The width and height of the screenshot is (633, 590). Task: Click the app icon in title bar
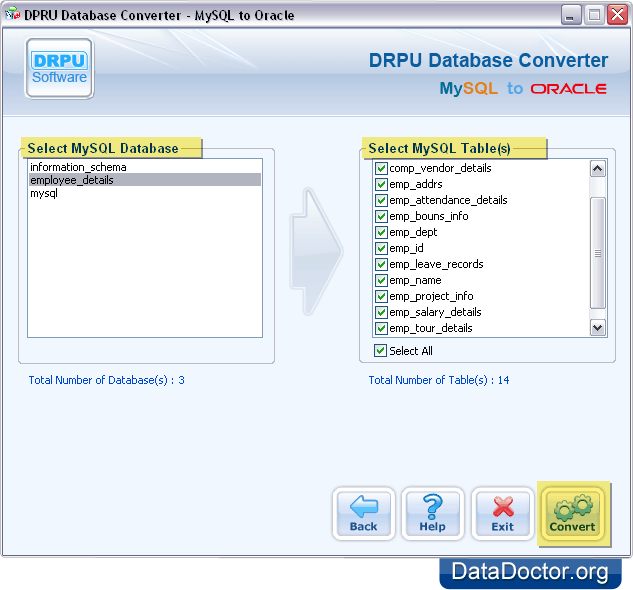(12, 14)
